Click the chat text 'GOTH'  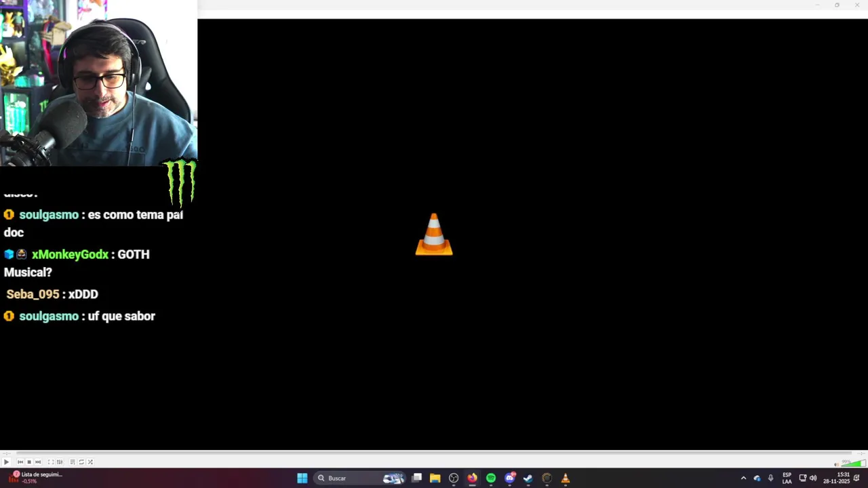134,255
